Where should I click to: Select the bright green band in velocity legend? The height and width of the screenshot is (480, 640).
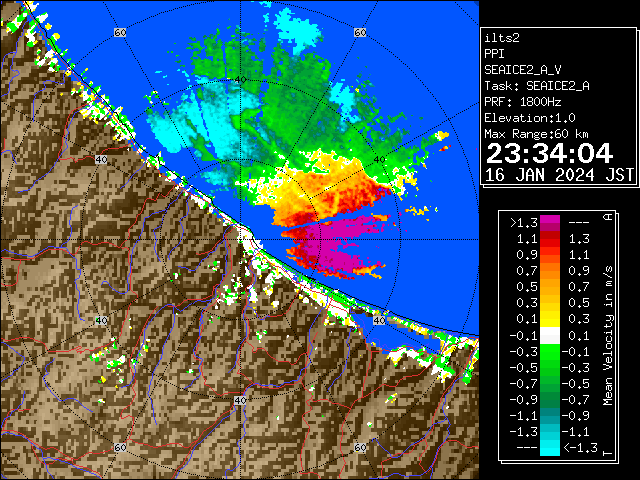click(550, 351)
